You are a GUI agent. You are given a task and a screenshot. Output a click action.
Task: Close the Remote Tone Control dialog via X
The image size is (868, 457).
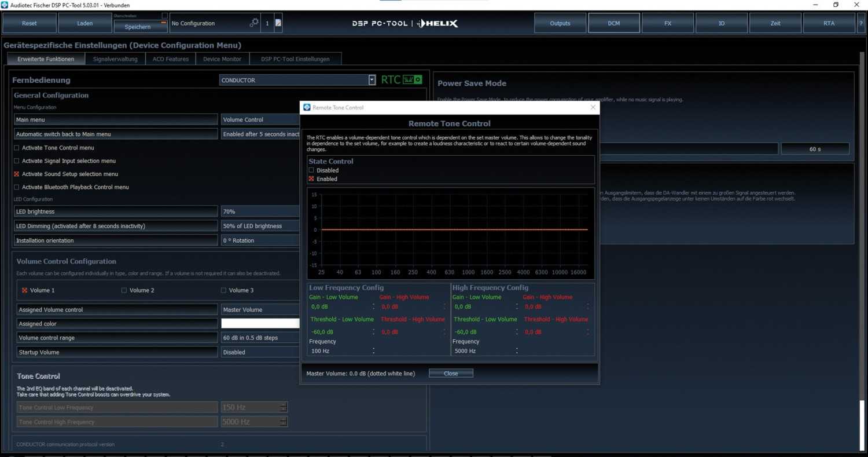(x=593, y=107)
